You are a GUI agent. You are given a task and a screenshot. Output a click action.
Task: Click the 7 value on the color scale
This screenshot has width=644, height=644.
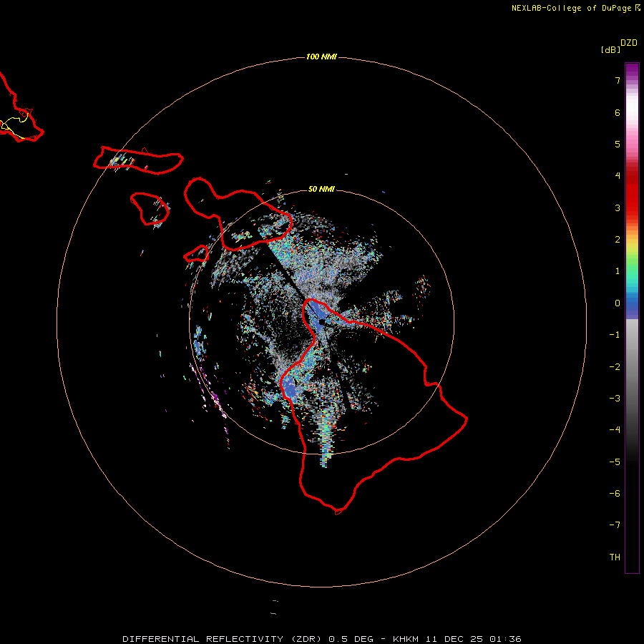pos(618,80)
